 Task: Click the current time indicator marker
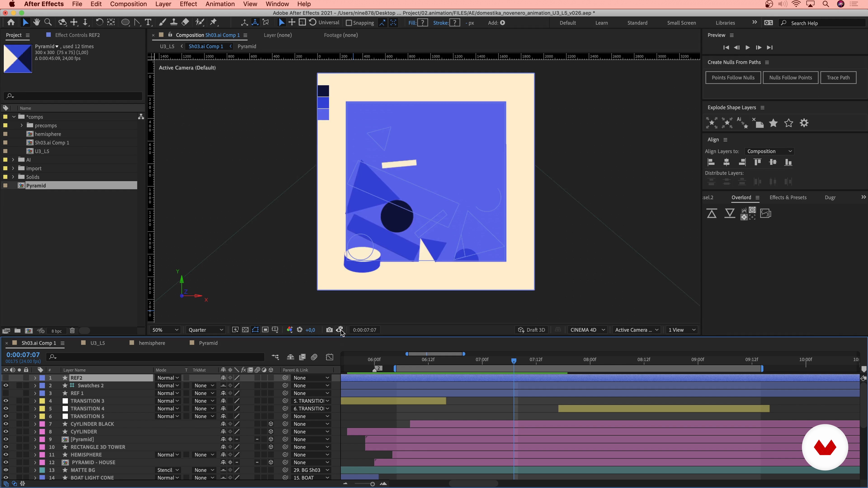pos(514,361)
